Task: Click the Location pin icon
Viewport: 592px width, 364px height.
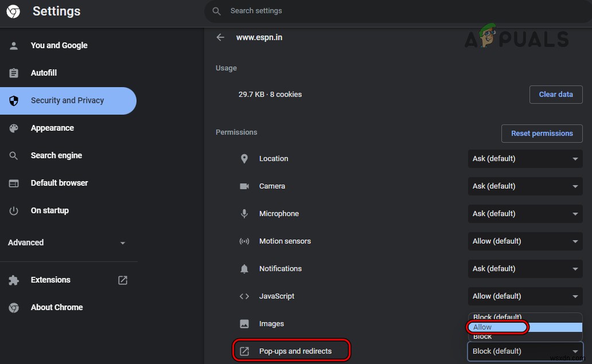Action: coord(244,158)
